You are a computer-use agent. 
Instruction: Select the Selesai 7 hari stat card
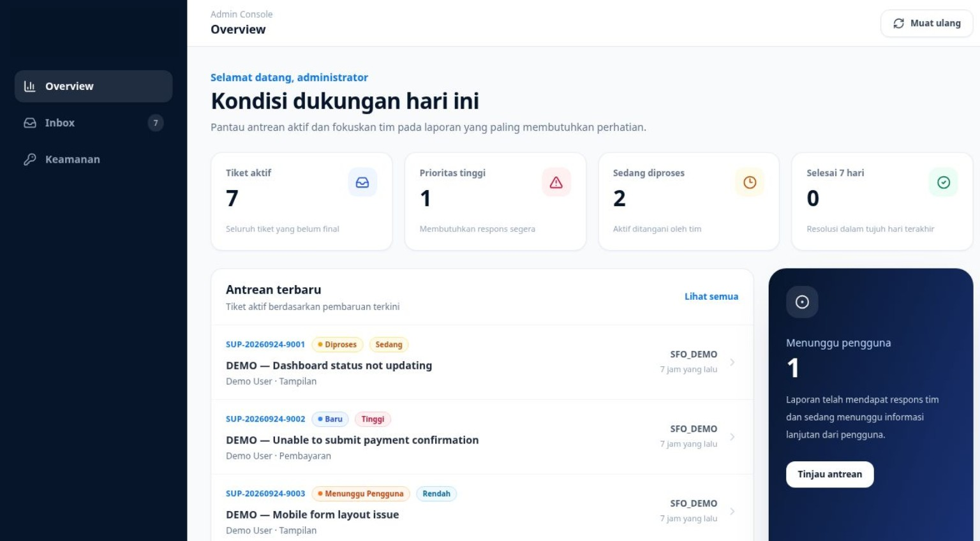click(x=882, y=201)
